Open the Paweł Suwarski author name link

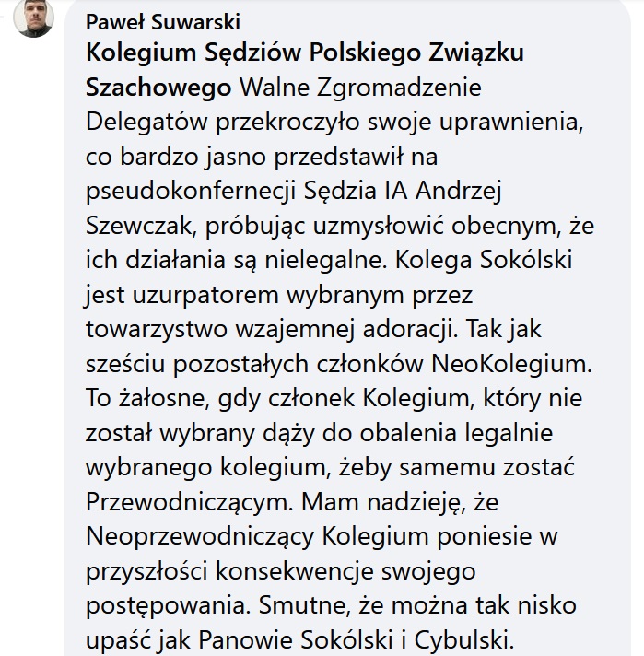click(163, 22)
